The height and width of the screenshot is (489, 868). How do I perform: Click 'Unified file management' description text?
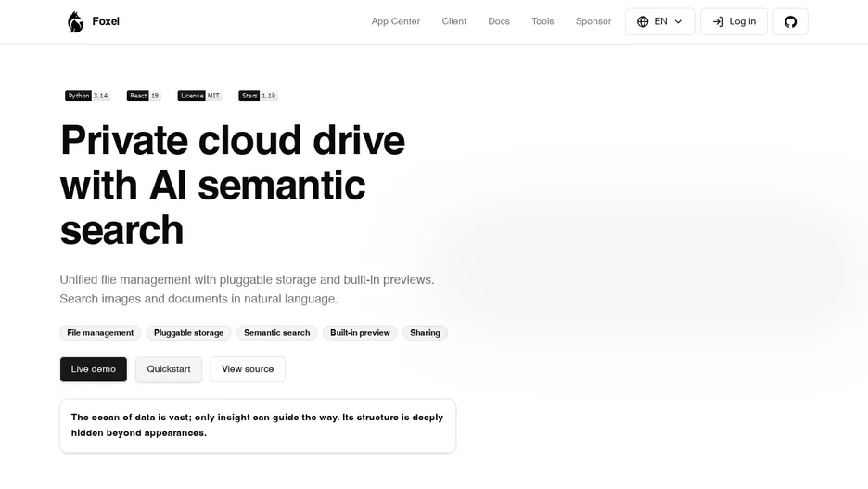pyautogui.click(x=247, y=290)
